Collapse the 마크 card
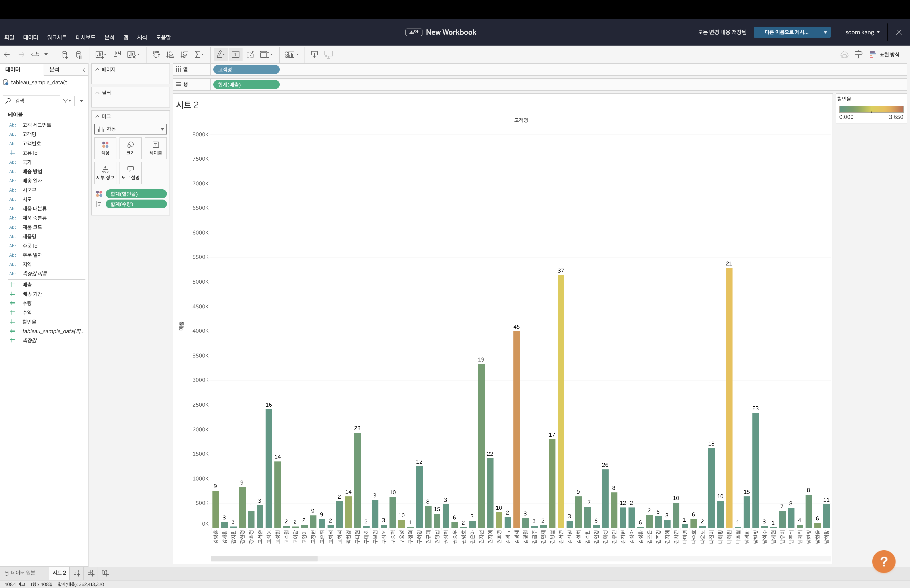 coord(97,116)
